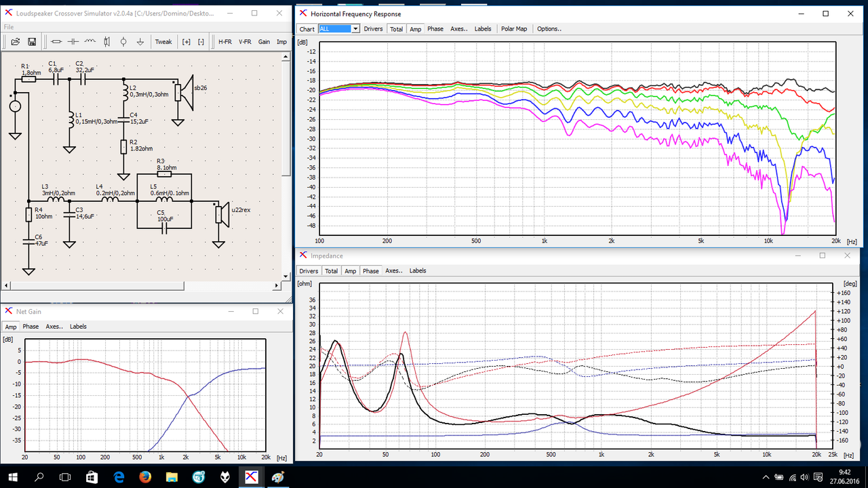Add a signal source component
The height and width of the screenshot is (488, 868).
[x=123, y=41]
